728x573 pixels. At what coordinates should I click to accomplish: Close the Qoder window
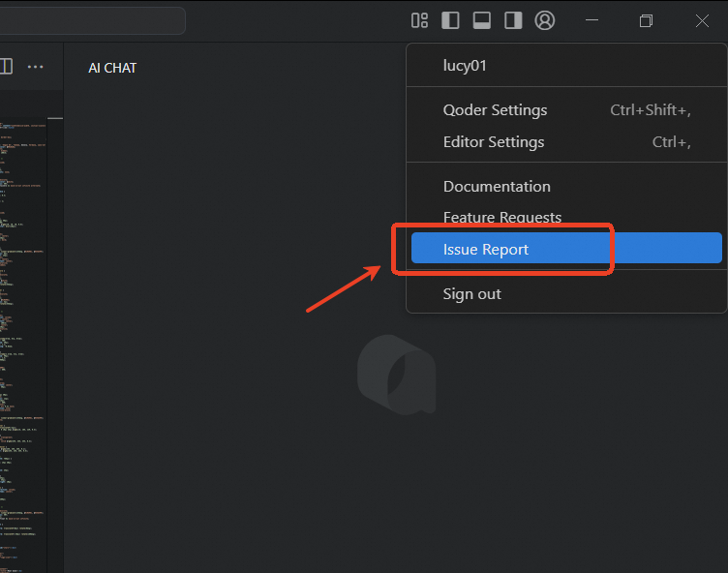coord(702,20)
